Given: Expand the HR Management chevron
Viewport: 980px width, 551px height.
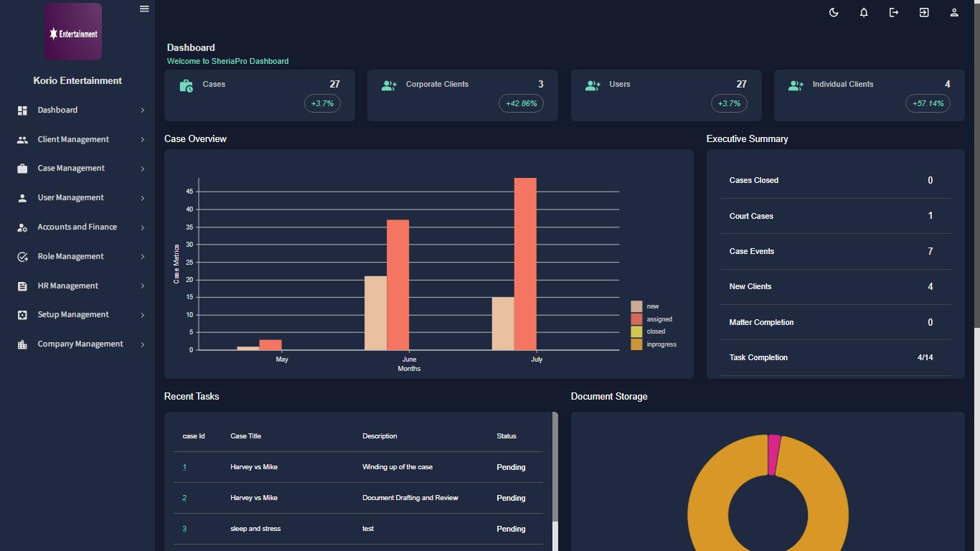Looking at the screenshot, I should 143,286.
